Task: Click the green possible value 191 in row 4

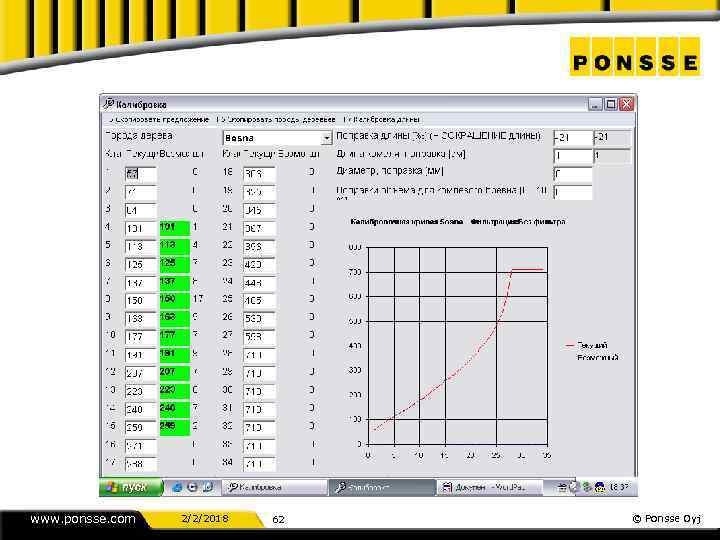Action: (x=174, y=228)
